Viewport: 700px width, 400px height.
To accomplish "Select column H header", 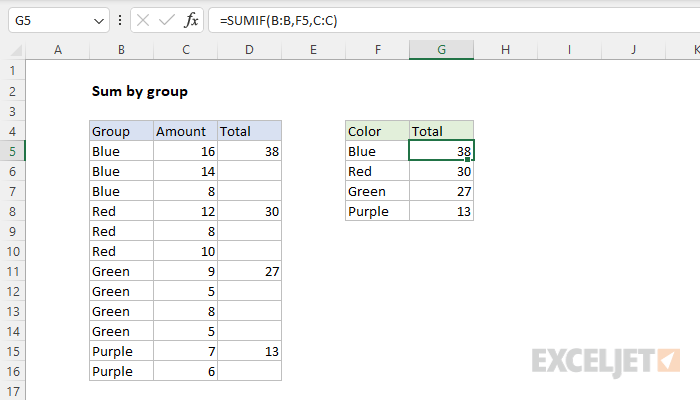I will 505,50.
